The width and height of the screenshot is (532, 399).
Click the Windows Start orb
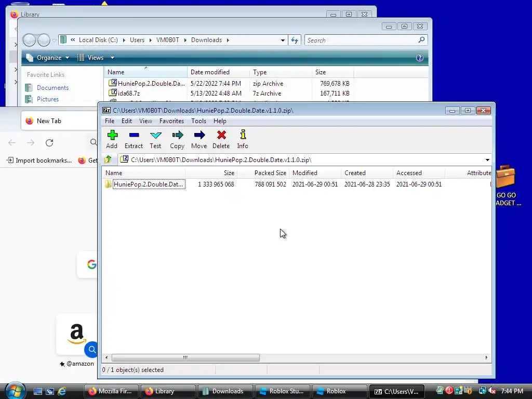tap(14, 391)
